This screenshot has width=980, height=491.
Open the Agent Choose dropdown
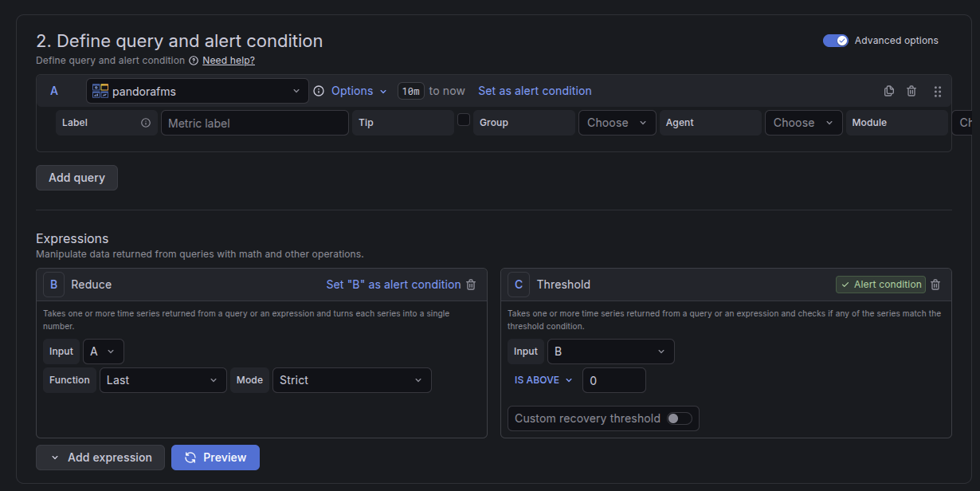[x=804, y=123]
